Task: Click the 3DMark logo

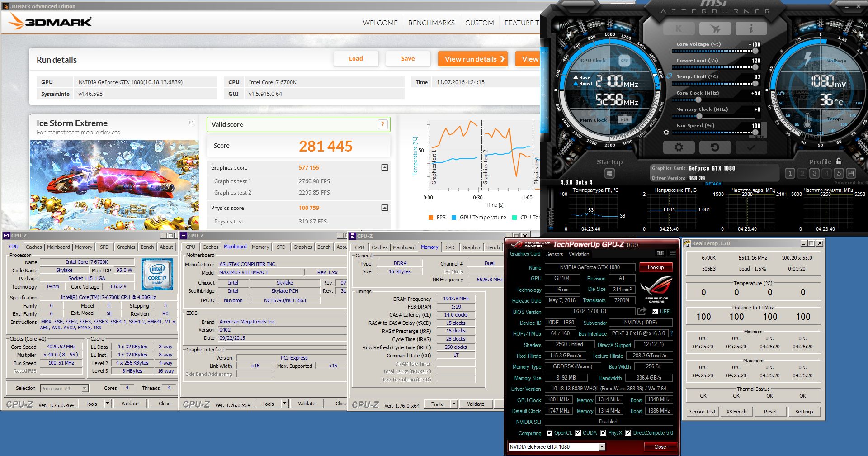Action: (50, 21)
